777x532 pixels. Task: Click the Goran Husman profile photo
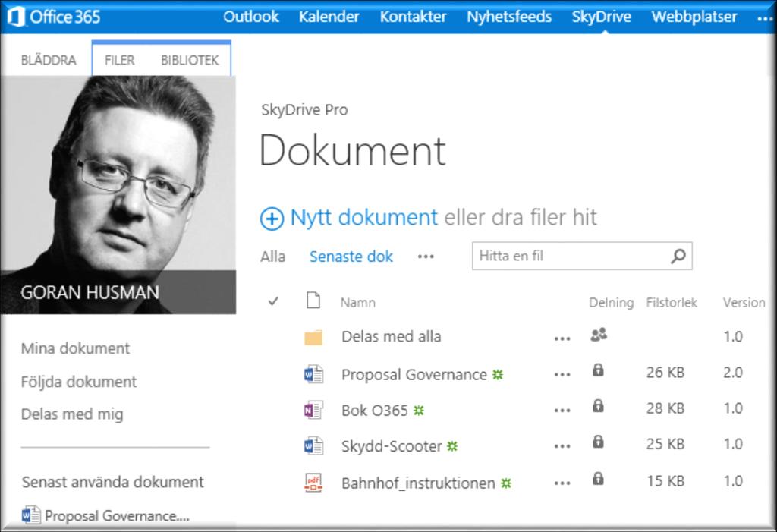tap(118, 195)
